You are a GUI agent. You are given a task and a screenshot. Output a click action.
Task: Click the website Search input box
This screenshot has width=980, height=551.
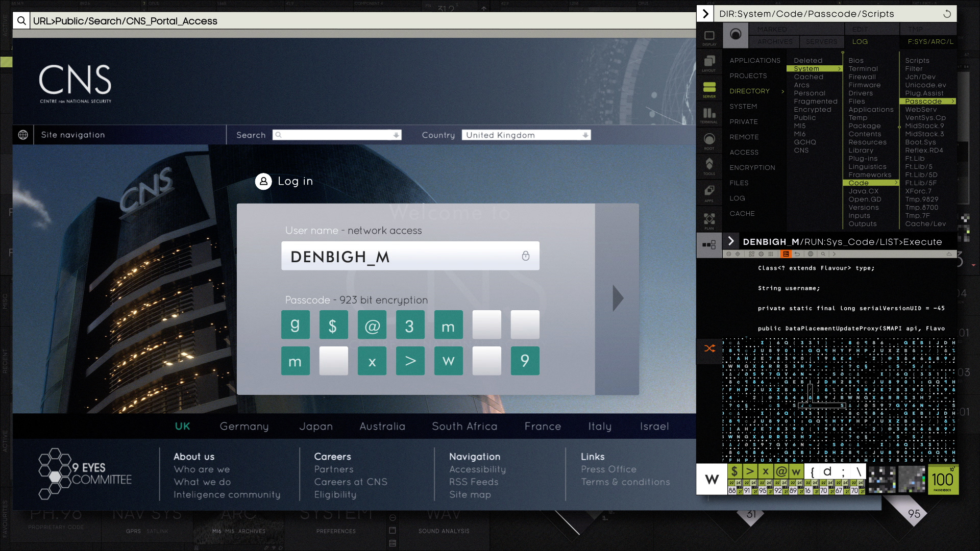click(x=337, y=135)
